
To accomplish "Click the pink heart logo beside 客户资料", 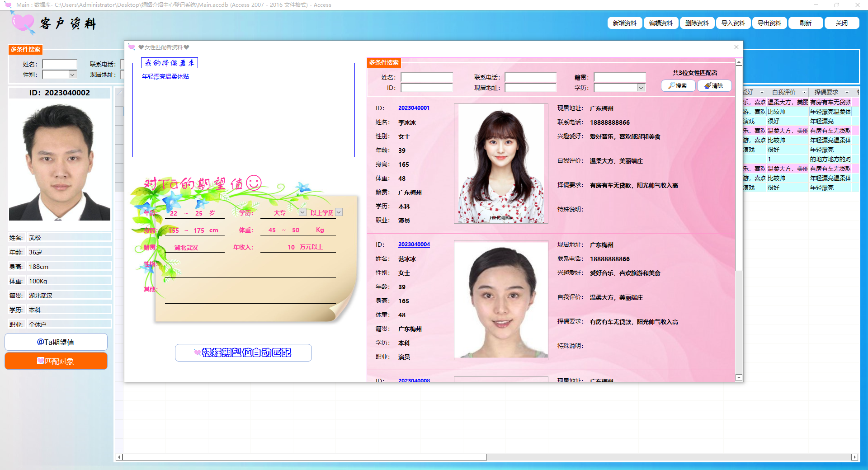I will click(23, 23).
